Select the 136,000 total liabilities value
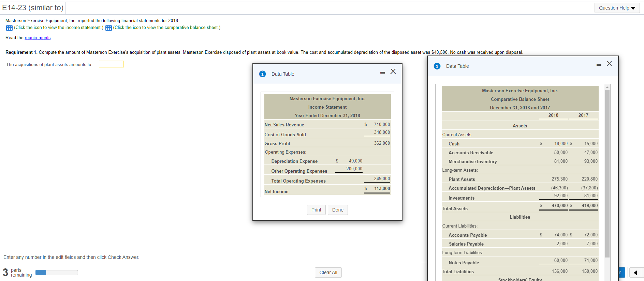Image resolution: width=644 pixels, height=281 pixels. point(560,271)
